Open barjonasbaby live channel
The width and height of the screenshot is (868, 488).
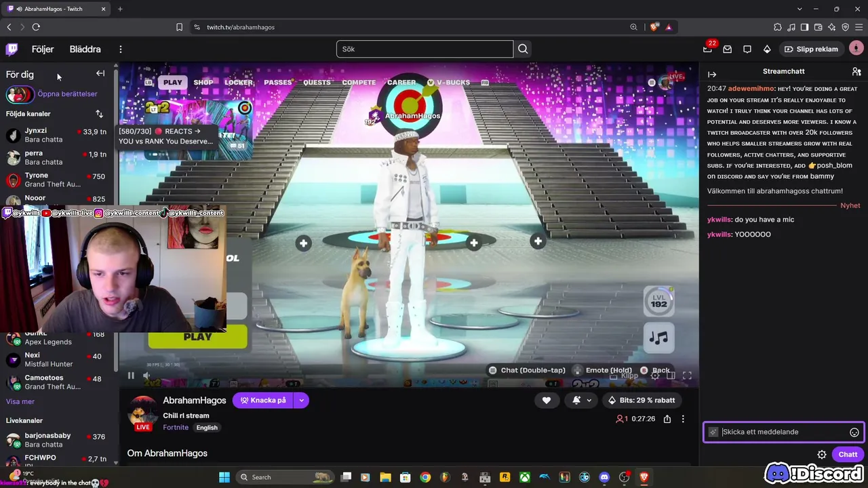(x=58, y=440)
